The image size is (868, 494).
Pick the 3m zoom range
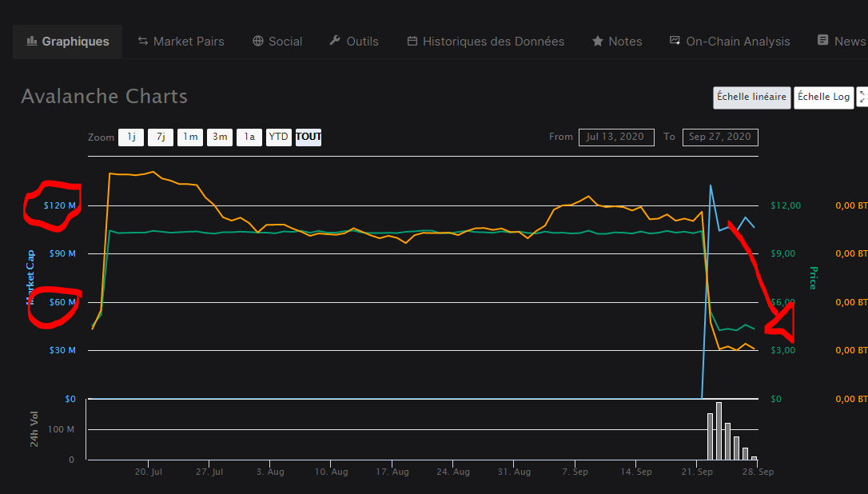point(220,137)
